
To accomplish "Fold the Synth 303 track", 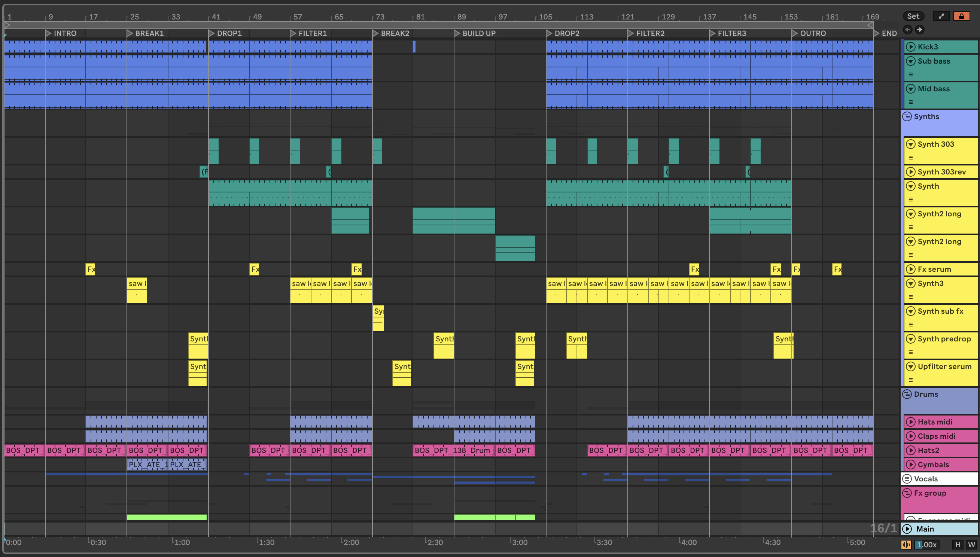I will coord(910,144).
